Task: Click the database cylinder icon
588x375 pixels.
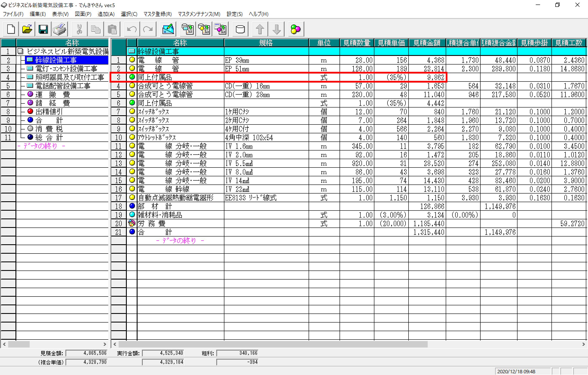Action: pyautogui.click(x=240, y=29)
